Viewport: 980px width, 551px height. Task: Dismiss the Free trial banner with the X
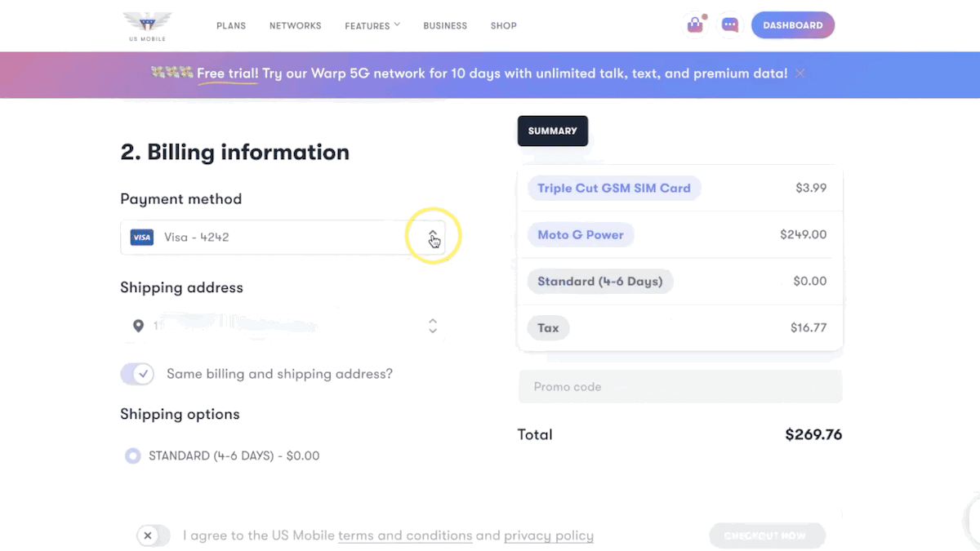pos(800,73)
